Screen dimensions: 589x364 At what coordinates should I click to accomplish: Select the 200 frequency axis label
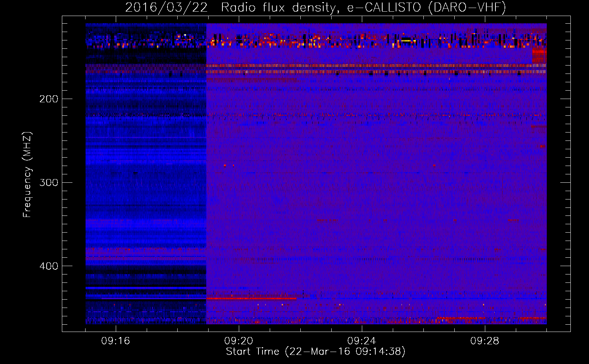(49, 99)
